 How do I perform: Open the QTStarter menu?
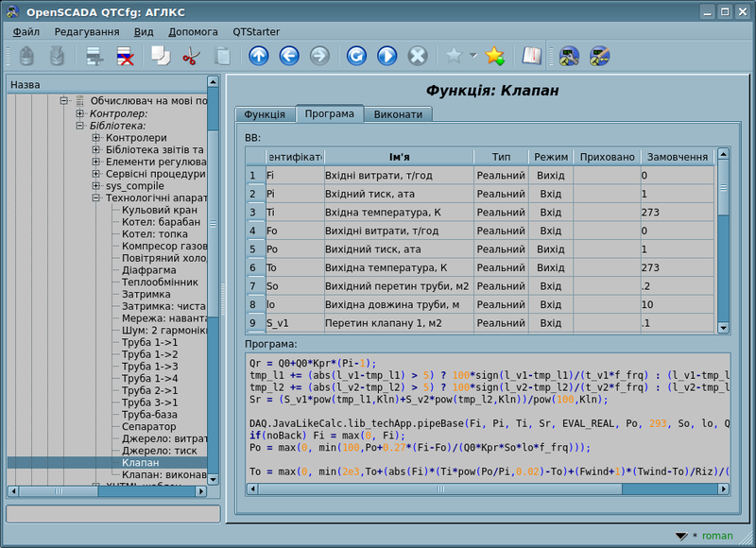coord(256,32)
